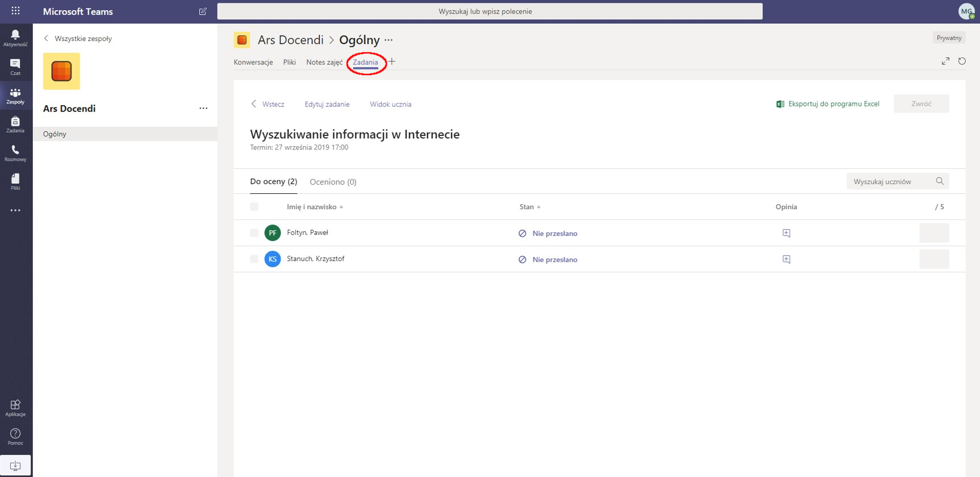Open Aktywność in the left rail
The image size is (980, 477).
(15, 38)
